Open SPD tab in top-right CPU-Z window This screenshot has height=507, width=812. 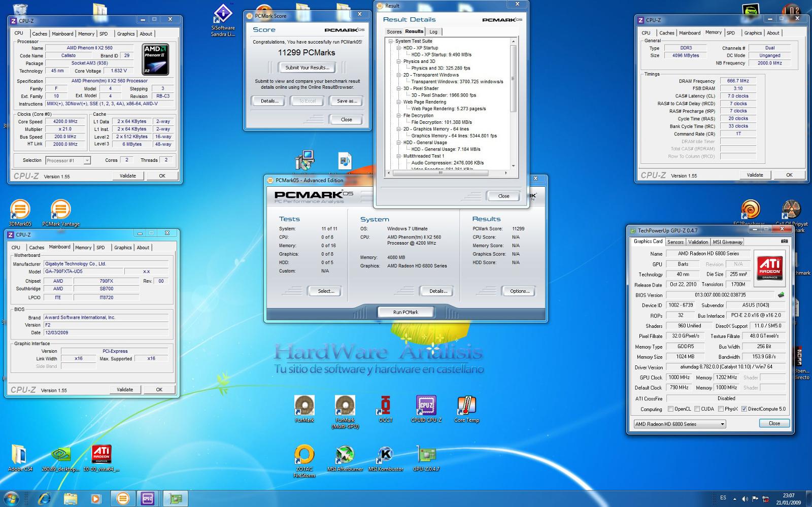click(731, 33)
